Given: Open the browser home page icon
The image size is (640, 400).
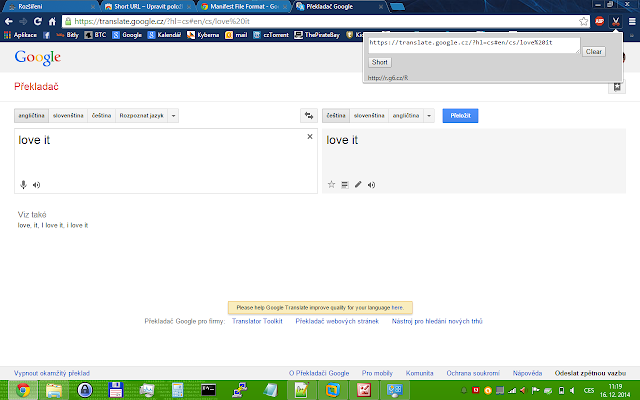Looking at the screenshot, I should click(52, 21).
